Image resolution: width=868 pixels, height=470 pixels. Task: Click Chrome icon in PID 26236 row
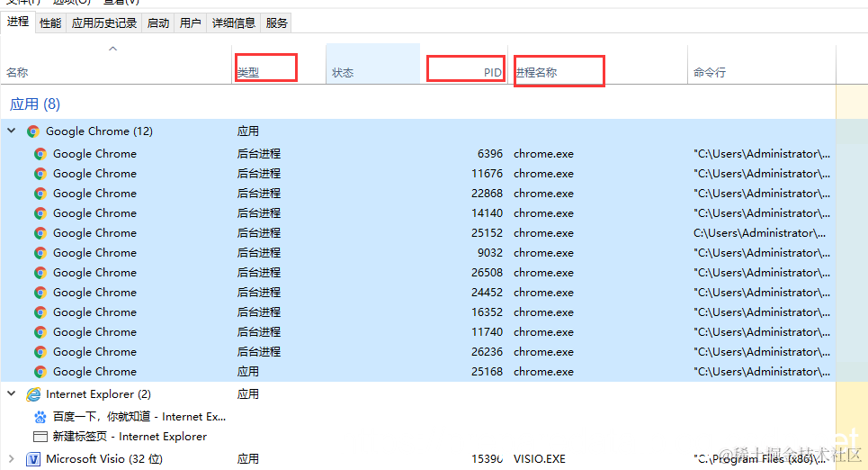tap(40, 352)
